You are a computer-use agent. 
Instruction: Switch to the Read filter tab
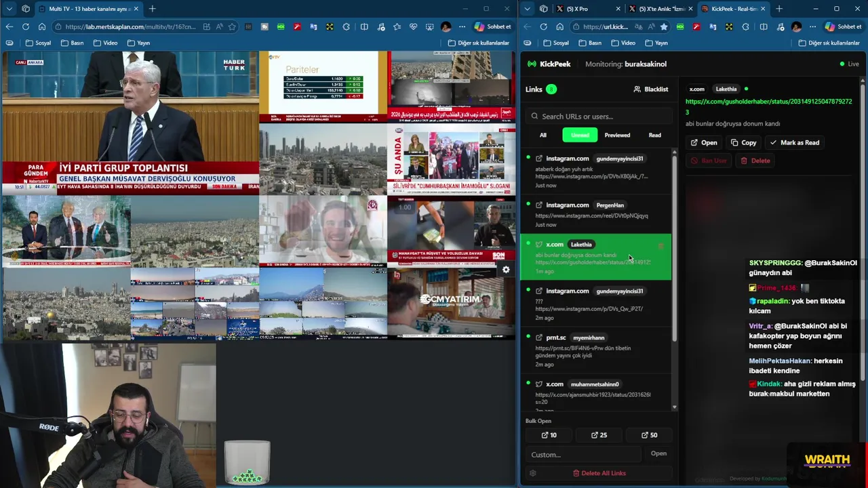pyautogui.click(x=654, y=135)
